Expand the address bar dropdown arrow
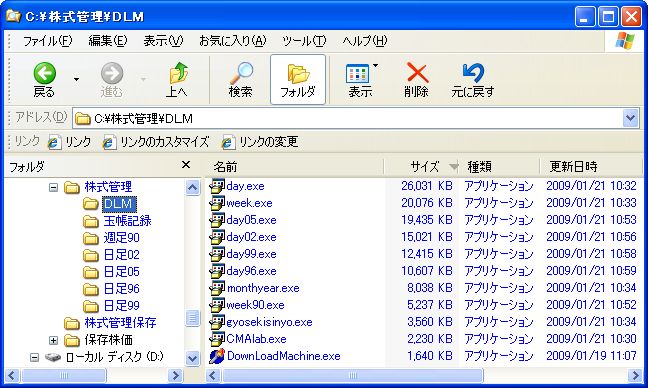This screenshot has width=648, height=388. tap(630, 119)
